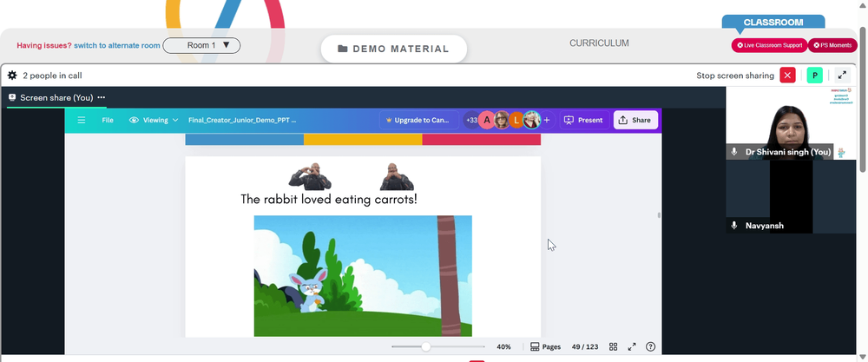868x362 pixels.
Task: Add collaborator with plus icon
Action: tap(547, 120)
